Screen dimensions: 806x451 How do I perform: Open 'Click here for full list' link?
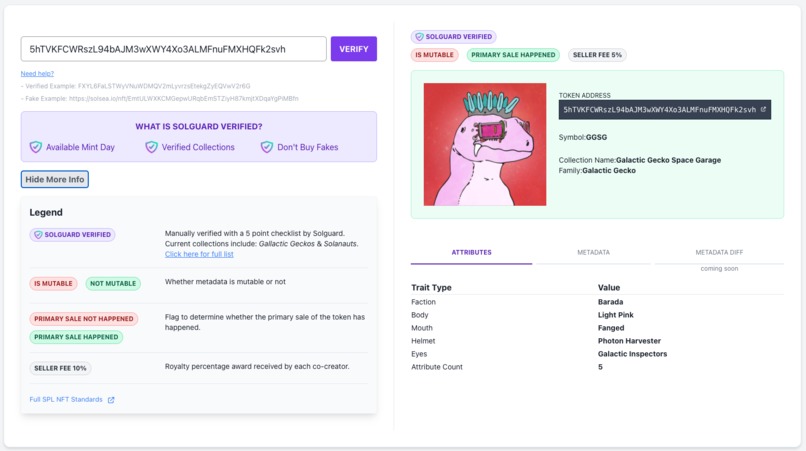click(x=199, y=254)
